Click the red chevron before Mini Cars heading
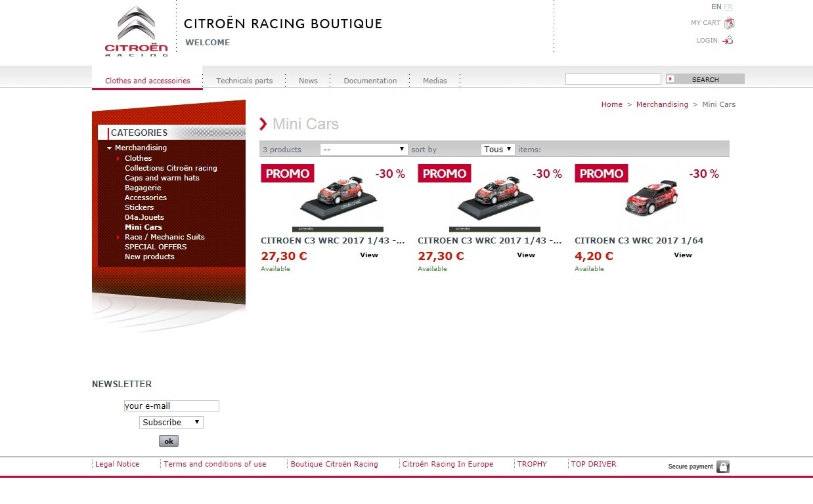The height and width of the screenshot is (504, 813). [263, 124]
